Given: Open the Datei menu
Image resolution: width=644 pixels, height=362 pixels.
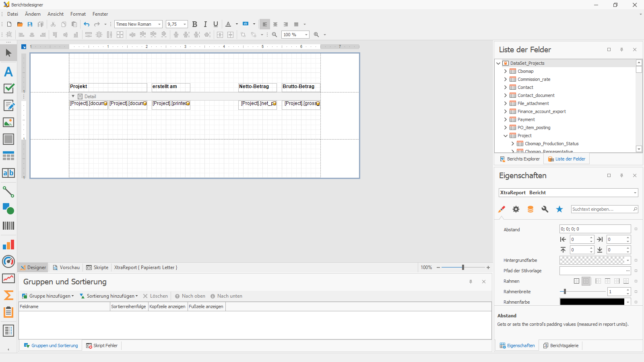Looking at the screenshot, I should (x=13, y=14).
